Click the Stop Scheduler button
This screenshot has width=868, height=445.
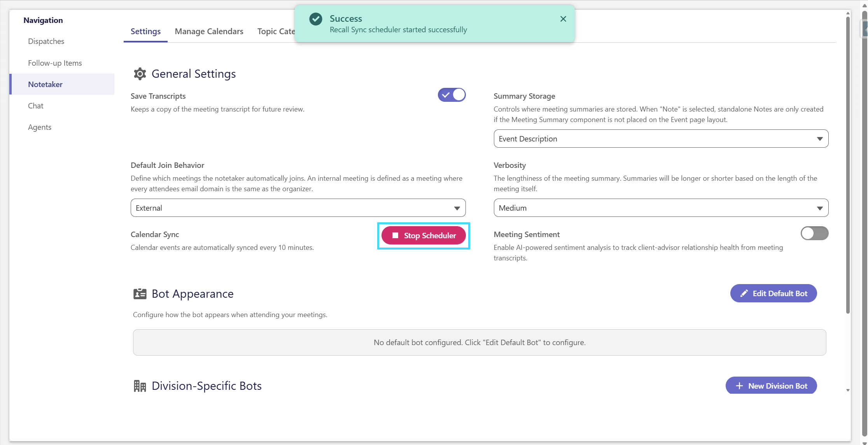(423, 236)
